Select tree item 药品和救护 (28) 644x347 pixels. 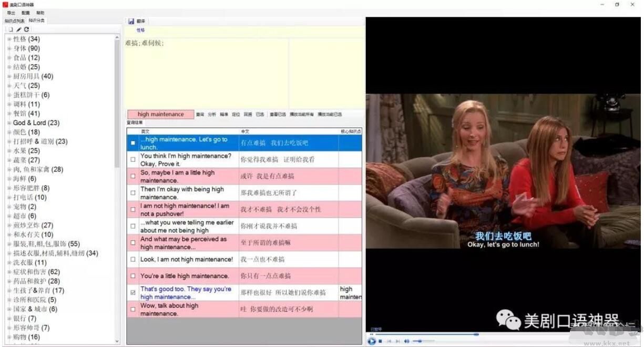37,281
